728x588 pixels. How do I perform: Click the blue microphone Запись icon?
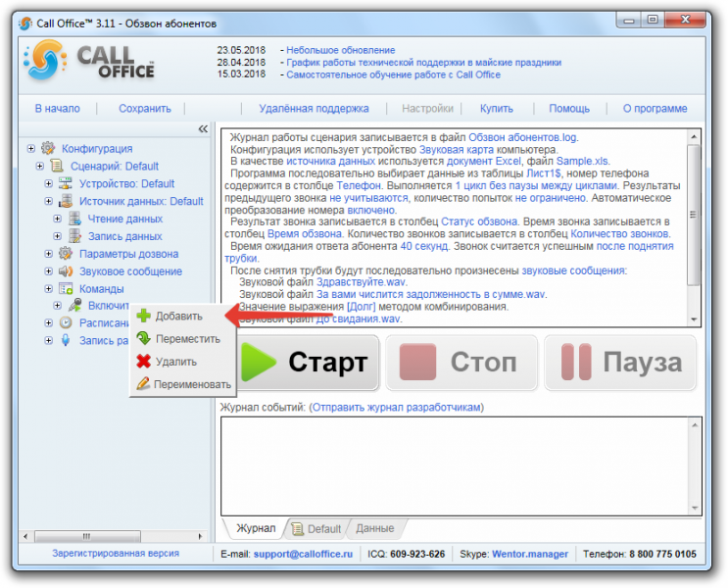point(66,340)
